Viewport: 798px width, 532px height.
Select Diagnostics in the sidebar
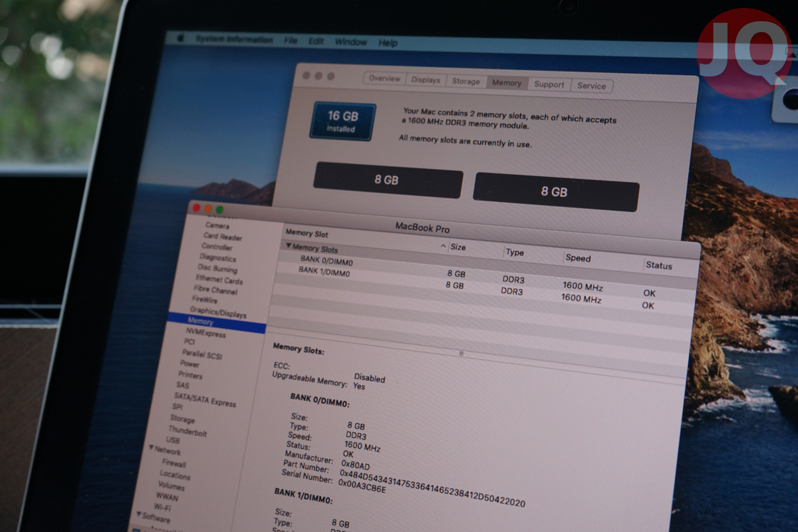coord(217,257)
